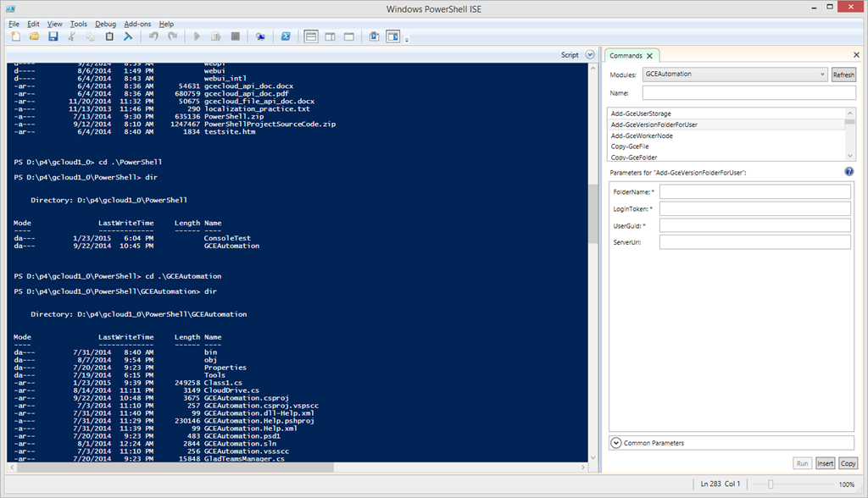This screenshot has height=498, width=868.
Task: Toggle the Show Command Add-on pane button
Action: point(393,37)
